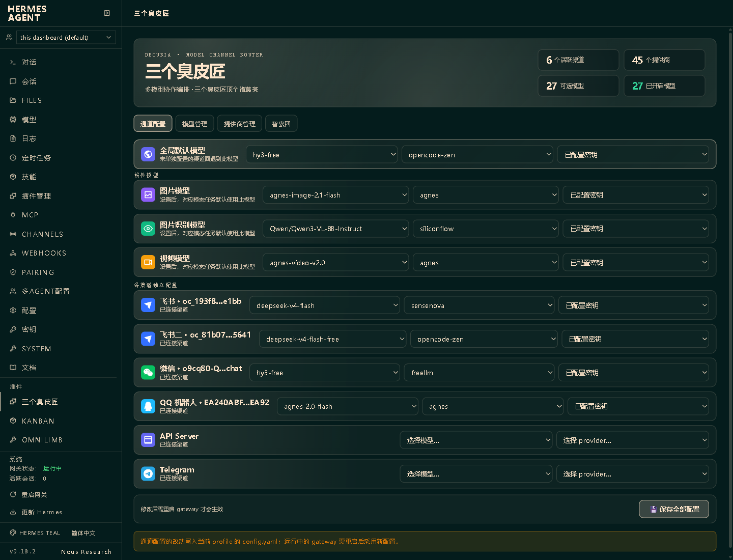Click the 修改后需重启 gateway 才会生效 note

[x=182, y=509]
